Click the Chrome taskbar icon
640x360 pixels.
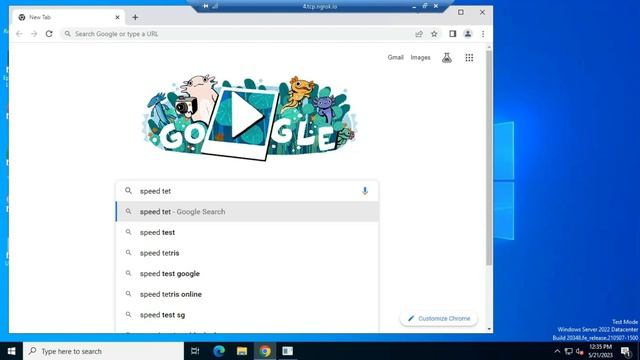point(264,351)
